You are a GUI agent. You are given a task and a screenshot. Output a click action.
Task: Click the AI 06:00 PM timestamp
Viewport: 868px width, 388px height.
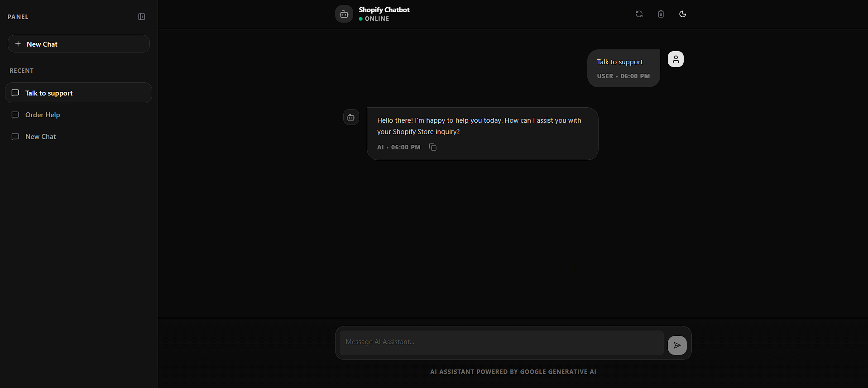[x=399, y=148]
